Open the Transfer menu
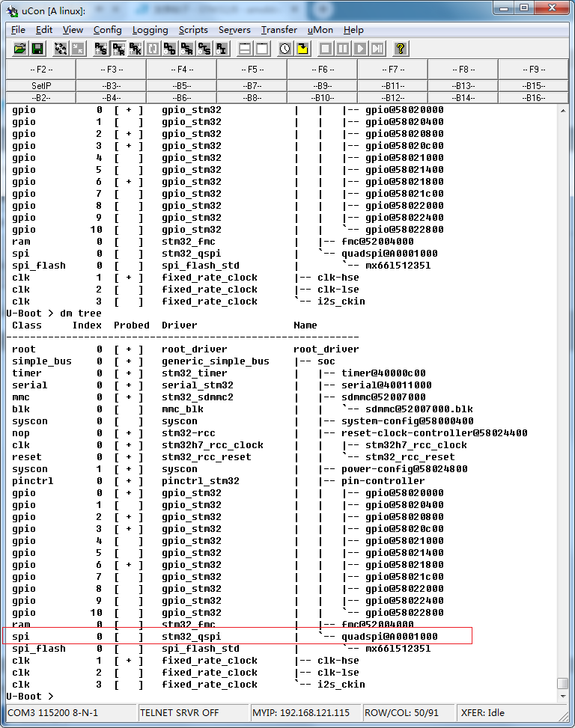Image resolution: width=575 pixels, height=728 pixels. [x=279, y=30]
